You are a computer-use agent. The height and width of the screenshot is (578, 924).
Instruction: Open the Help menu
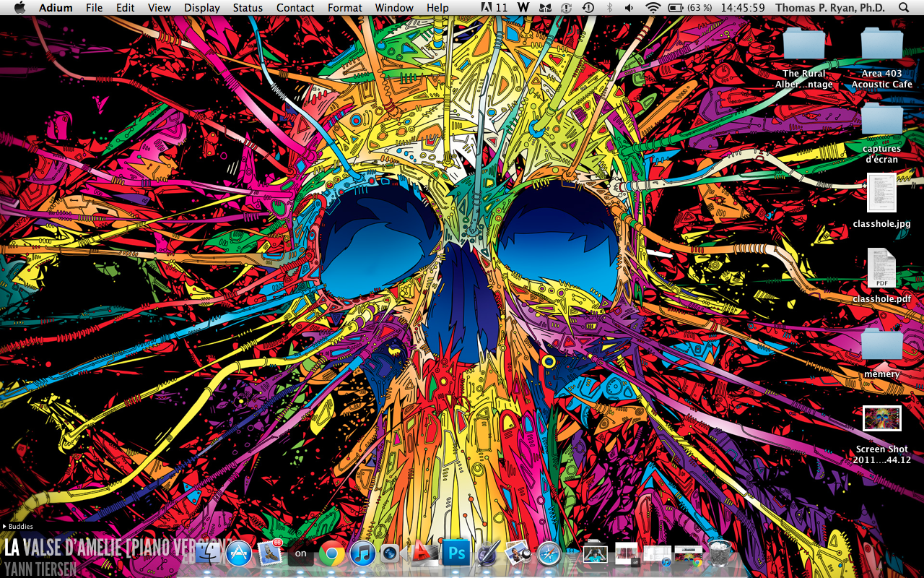[x=437, y=8]
